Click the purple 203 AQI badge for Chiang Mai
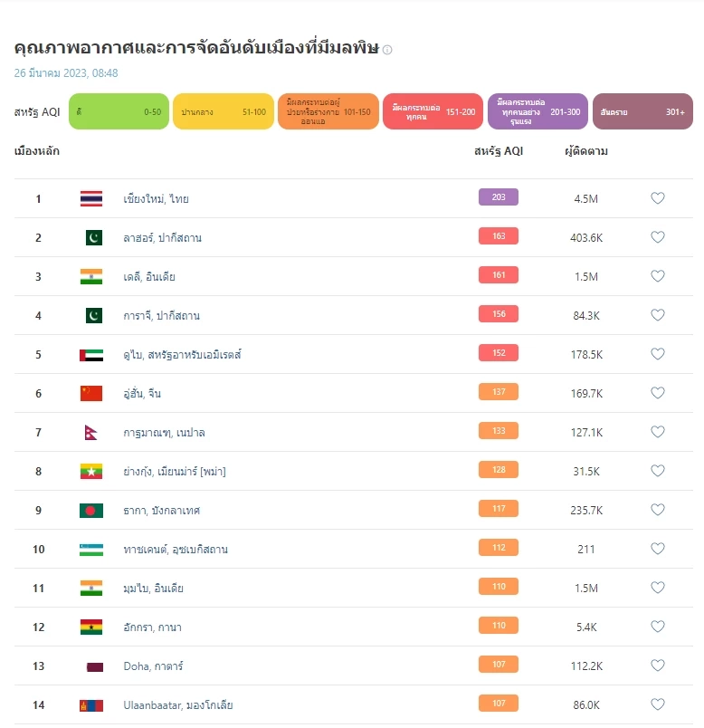 pyautogui.click(x=498, y=197)
